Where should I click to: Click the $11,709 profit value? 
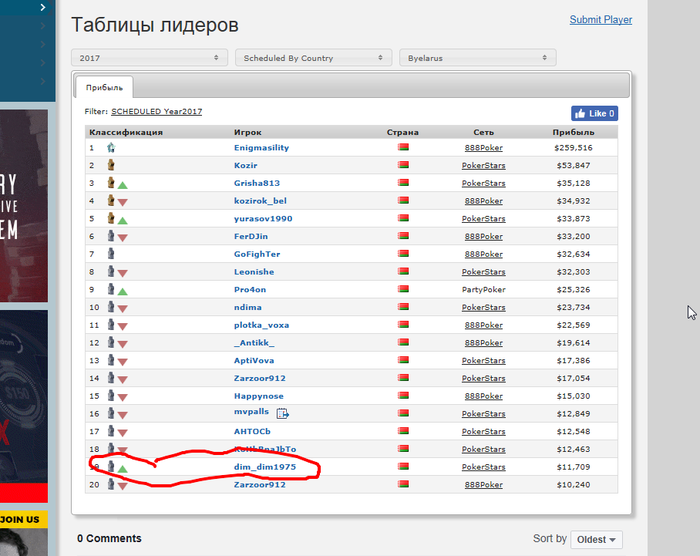click(x=573, y=467)
